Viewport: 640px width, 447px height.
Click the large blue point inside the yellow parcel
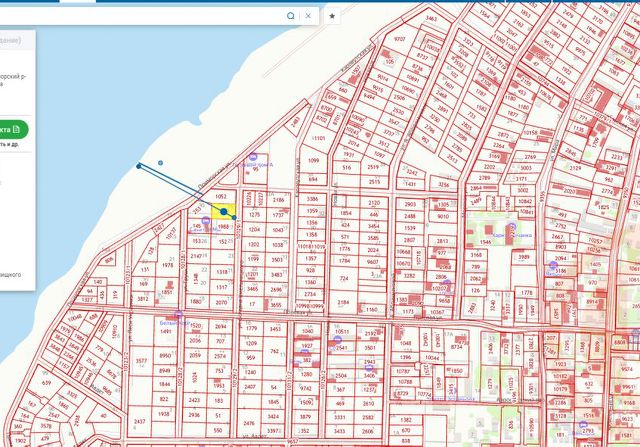pos(224,211)
